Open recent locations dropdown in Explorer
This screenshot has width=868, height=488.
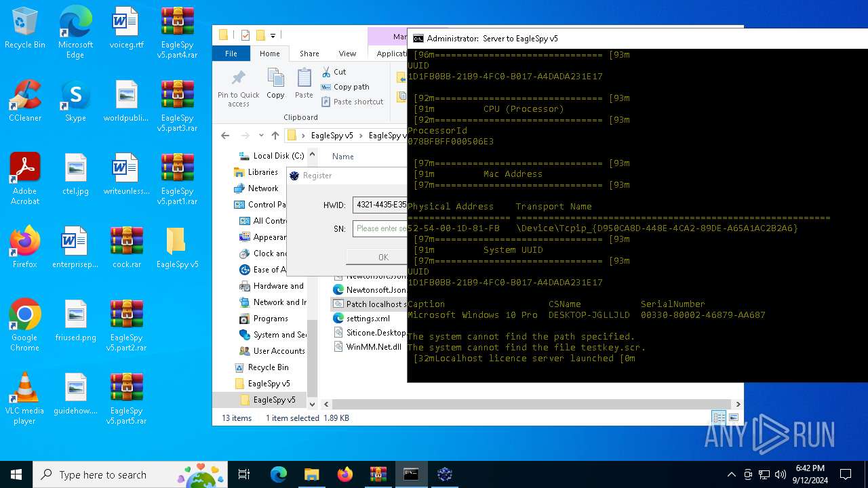click(x=260, y=136)
